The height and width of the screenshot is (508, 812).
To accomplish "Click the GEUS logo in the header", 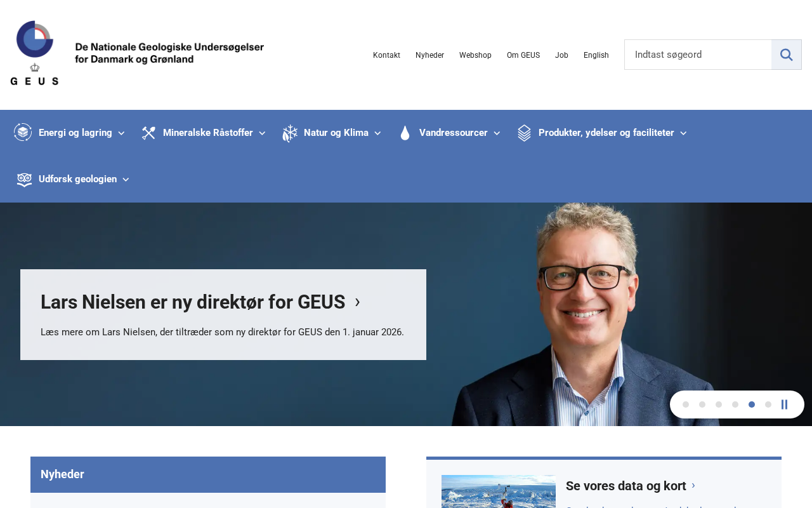I will point(137,53).
